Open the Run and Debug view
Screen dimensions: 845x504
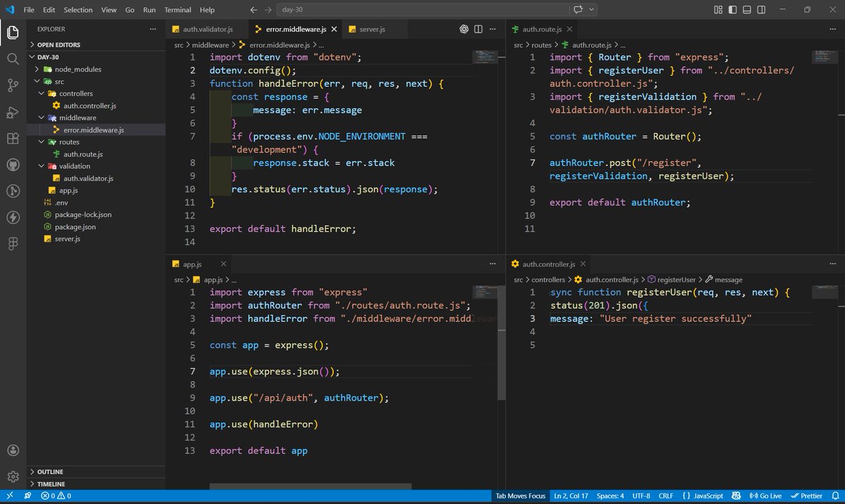(x=13, y=113)
